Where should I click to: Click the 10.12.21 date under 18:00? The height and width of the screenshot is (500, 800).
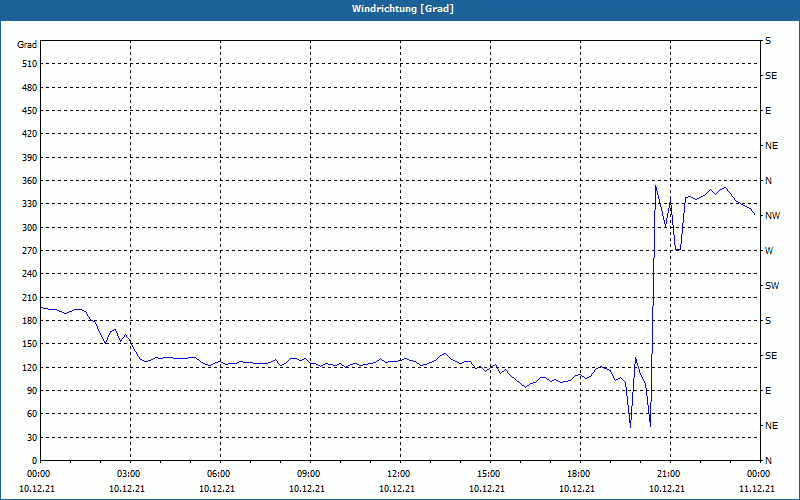pyautogui.click(x=577, y=488)
